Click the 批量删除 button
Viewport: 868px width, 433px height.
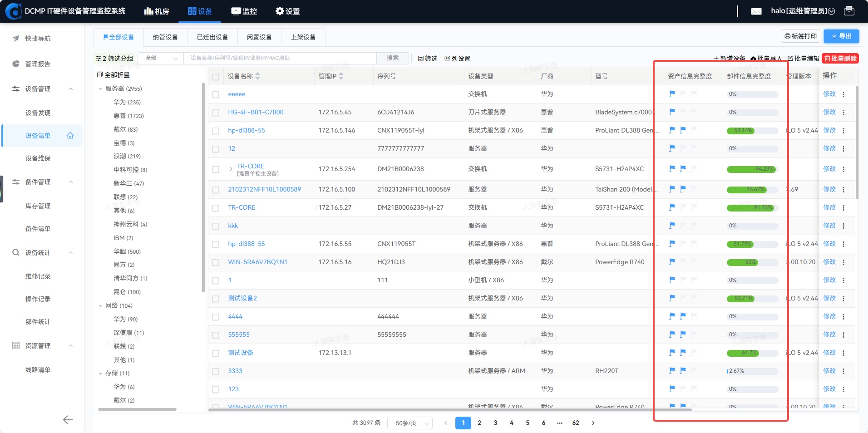click(840, 59)
